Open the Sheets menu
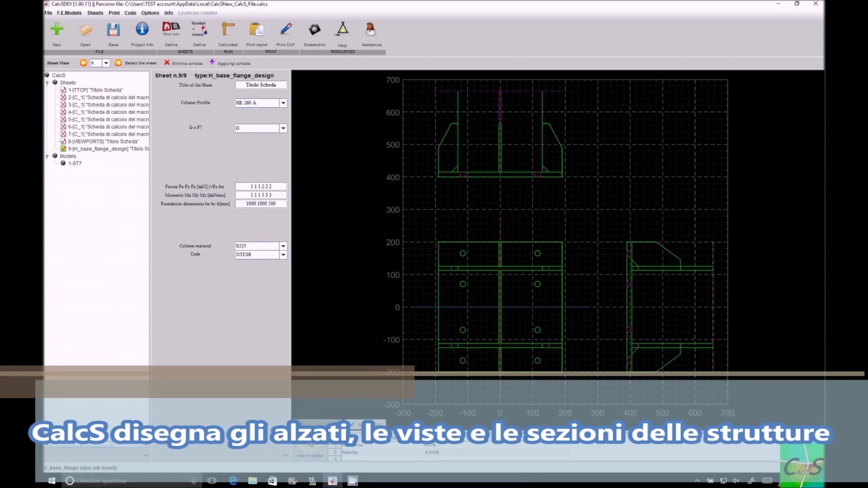Image resolution: width=868 pixels, height=488 pixels. point(95,13)
